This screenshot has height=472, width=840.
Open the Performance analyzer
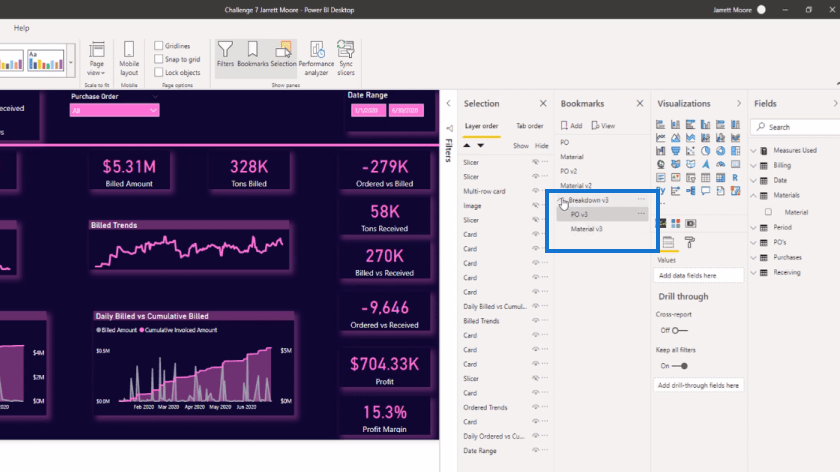tap(316, 58)
